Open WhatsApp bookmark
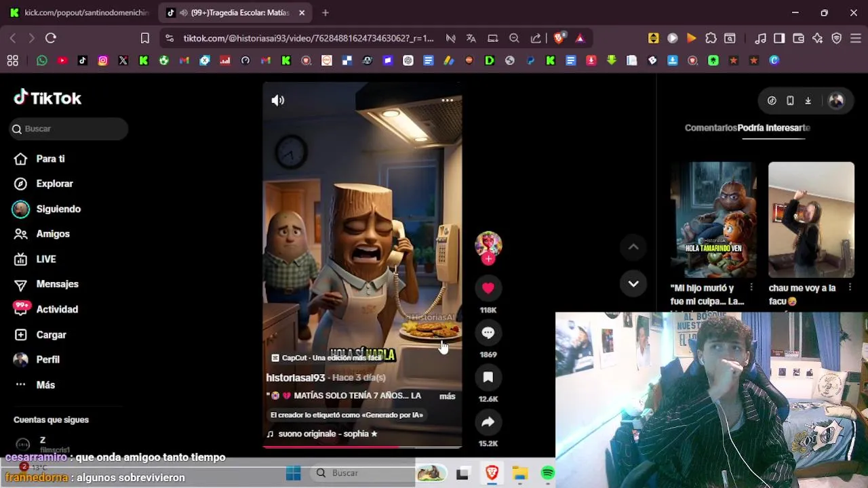 coord(42,60)
